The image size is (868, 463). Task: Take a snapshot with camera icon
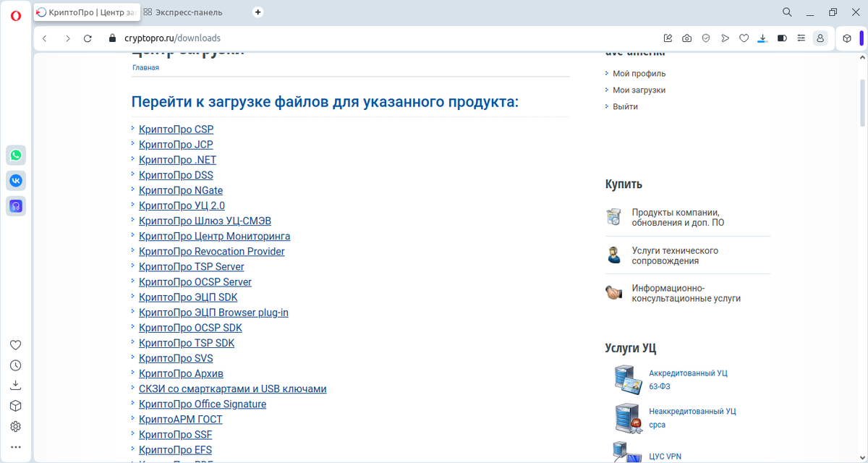click(x=686, y=38)
